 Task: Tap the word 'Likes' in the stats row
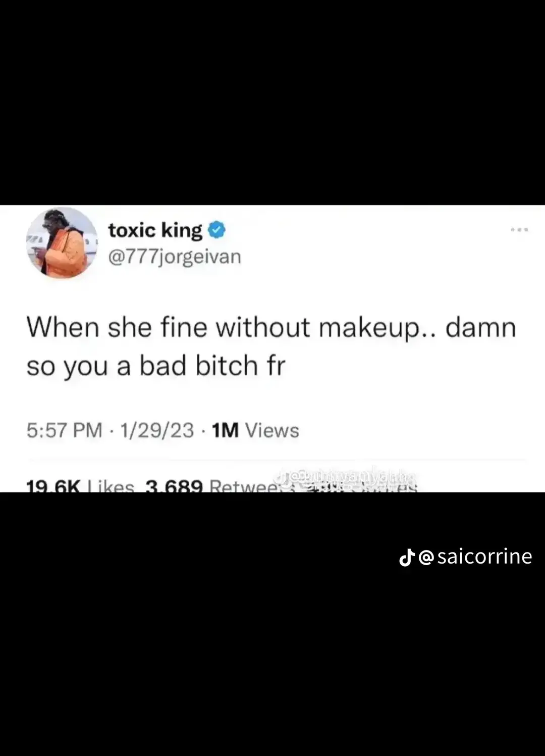(111, 486)
